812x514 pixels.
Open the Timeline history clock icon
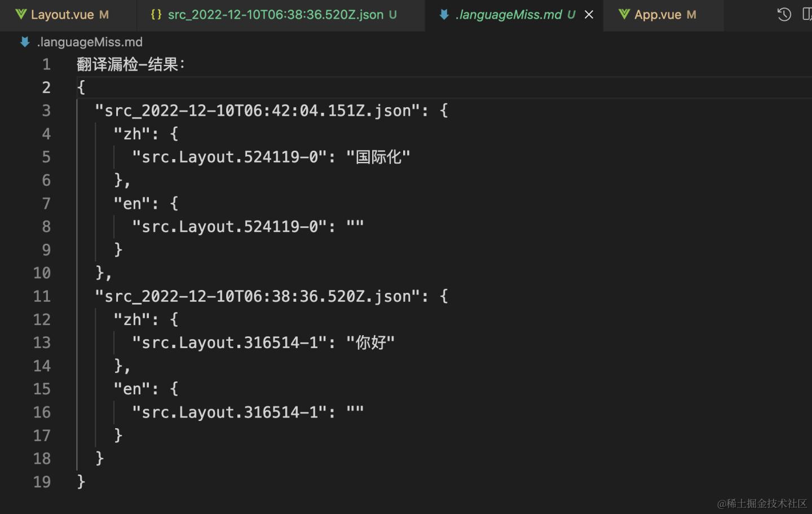click(784, 15)
